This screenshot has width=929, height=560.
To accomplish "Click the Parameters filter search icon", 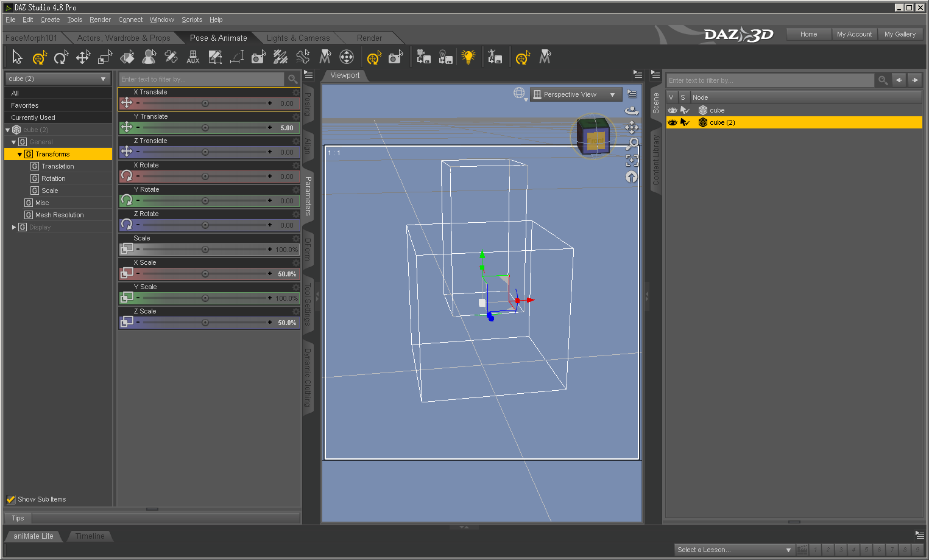I will coord(293,79).
